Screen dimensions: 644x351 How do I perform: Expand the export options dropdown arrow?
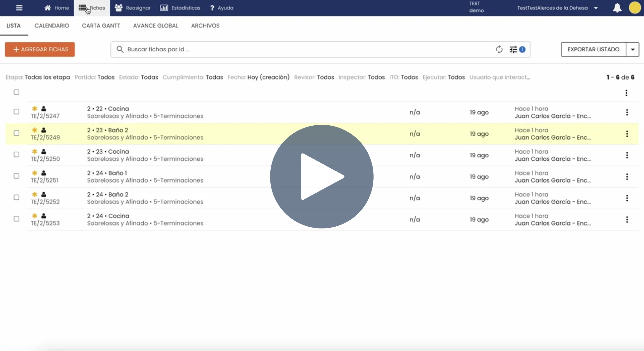coord(633,49)
